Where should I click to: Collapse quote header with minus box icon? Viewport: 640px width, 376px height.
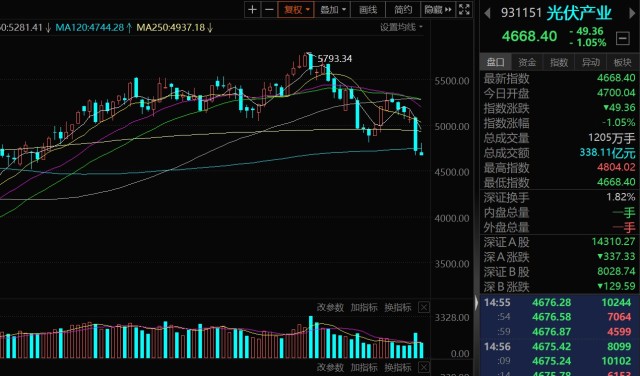point(622,38)
